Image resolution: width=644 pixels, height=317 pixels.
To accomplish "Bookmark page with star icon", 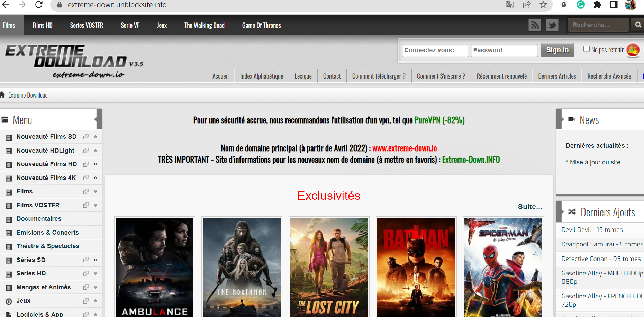I will (543, 5).
